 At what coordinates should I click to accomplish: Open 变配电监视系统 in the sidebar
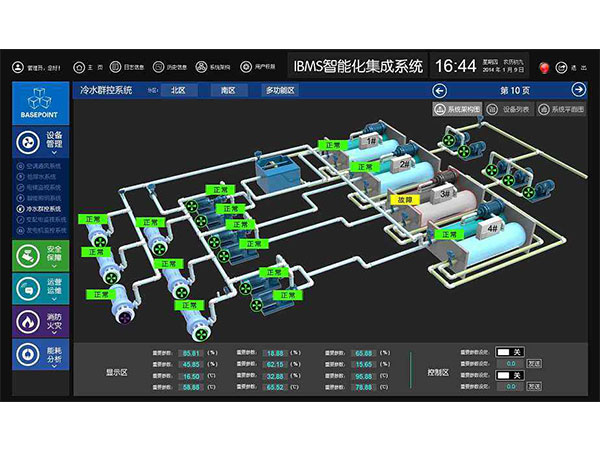(x=42, y=220)
